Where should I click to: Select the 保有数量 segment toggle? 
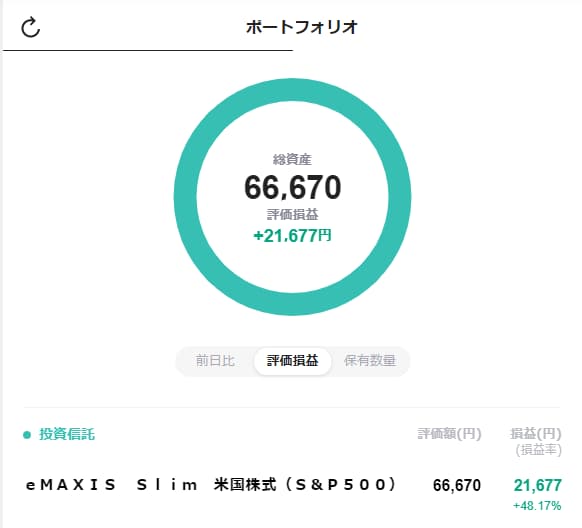370,361
